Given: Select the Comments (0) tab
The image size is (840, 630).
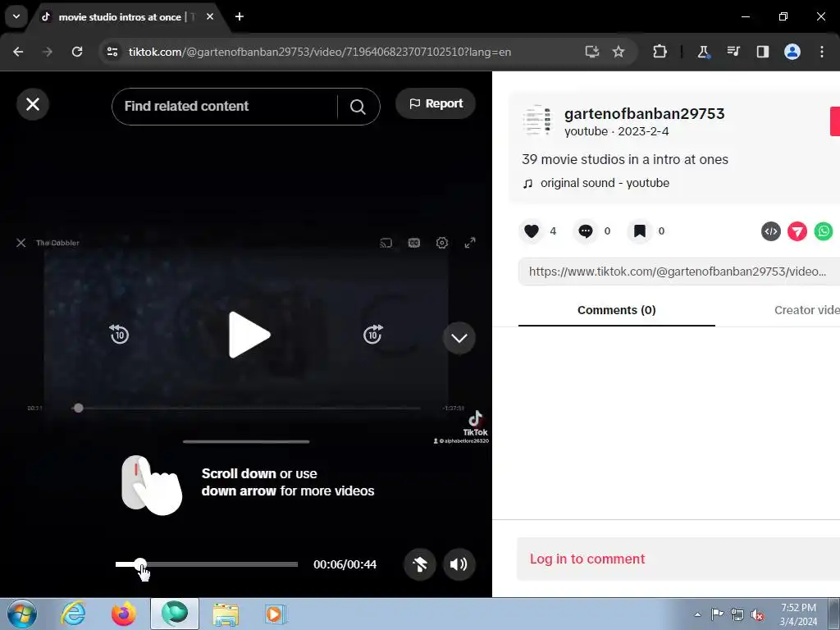Looking at the screenshot, I should click(617, 310).
